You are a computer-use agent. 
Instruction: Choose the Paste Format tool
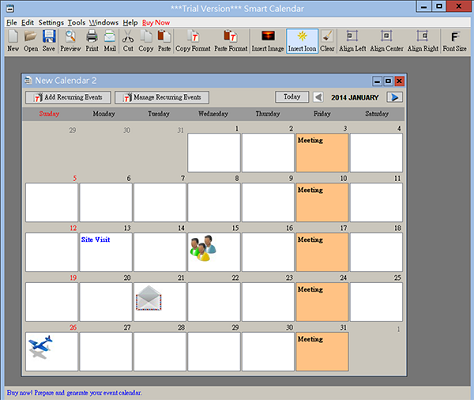point(231,41)
